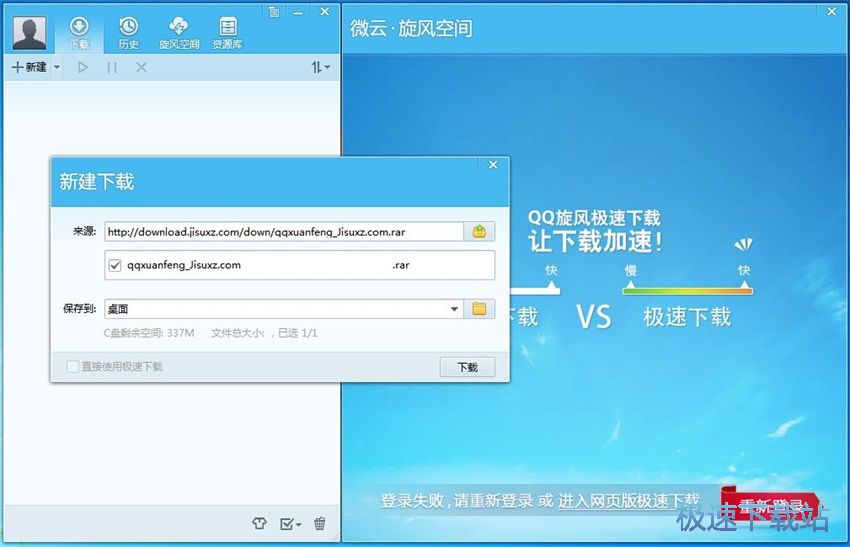Close the 新建下载 dialog
The image size is (850, 547).
(493, 165)
